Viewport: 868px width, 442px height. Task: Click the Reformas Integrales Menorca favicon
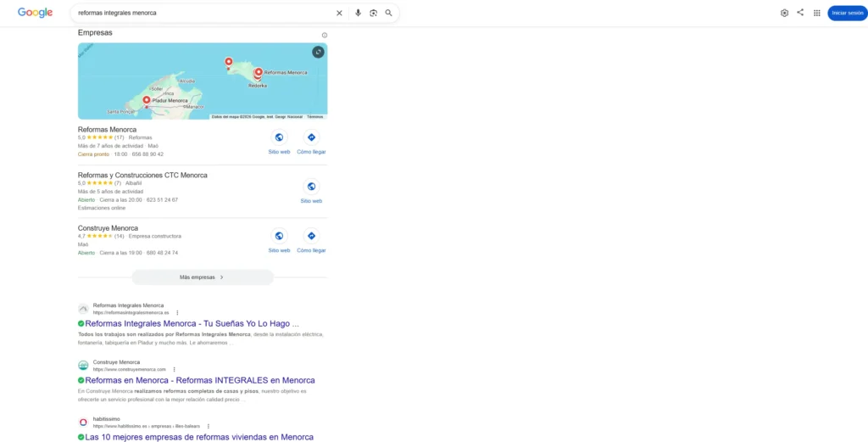83,309
